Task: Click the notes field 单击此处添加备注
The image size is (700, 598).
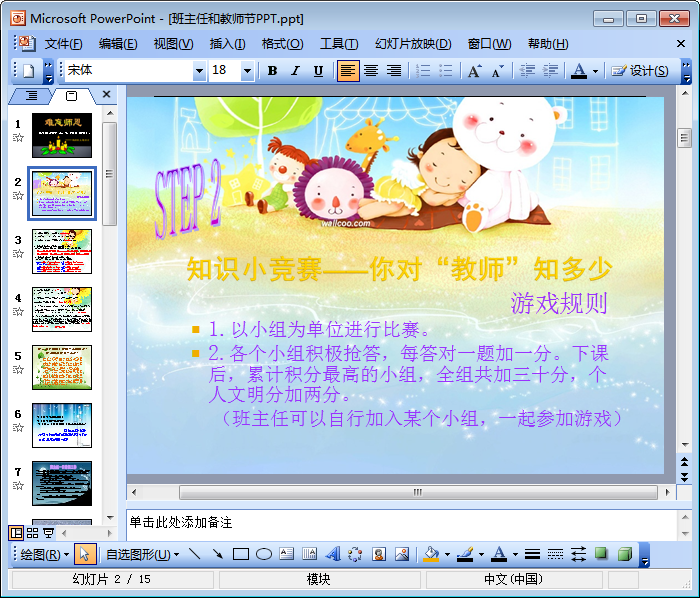Action: click(402, 523)
